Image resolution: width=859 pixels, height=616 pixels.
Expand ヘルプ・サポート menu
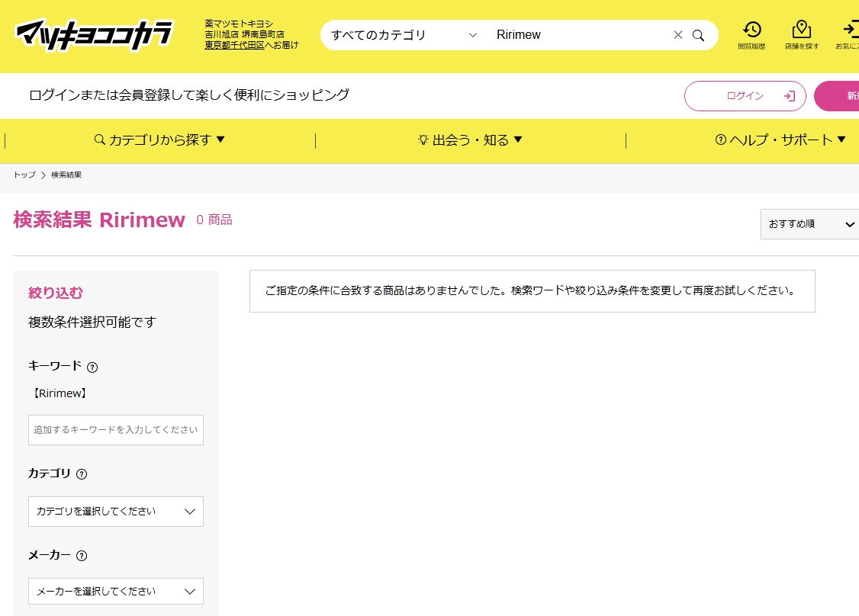pyautogui.click(x=780, y=140)
